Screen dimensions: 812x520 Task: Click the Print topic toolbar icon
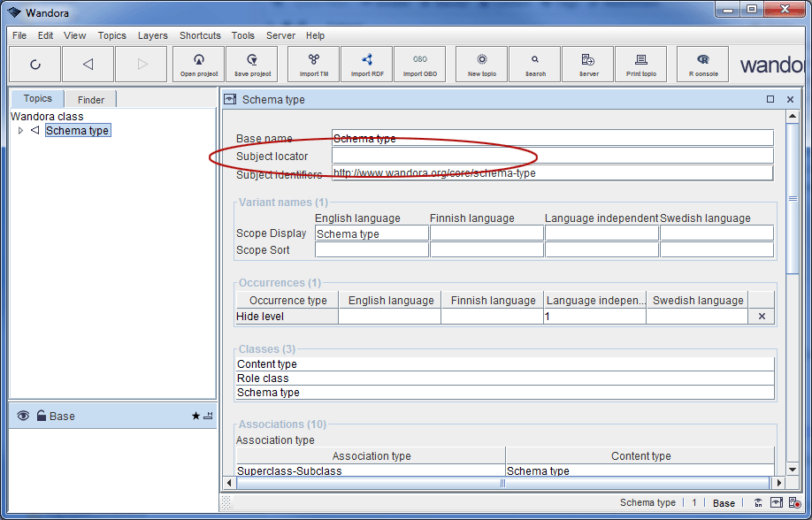coord(641,64)
